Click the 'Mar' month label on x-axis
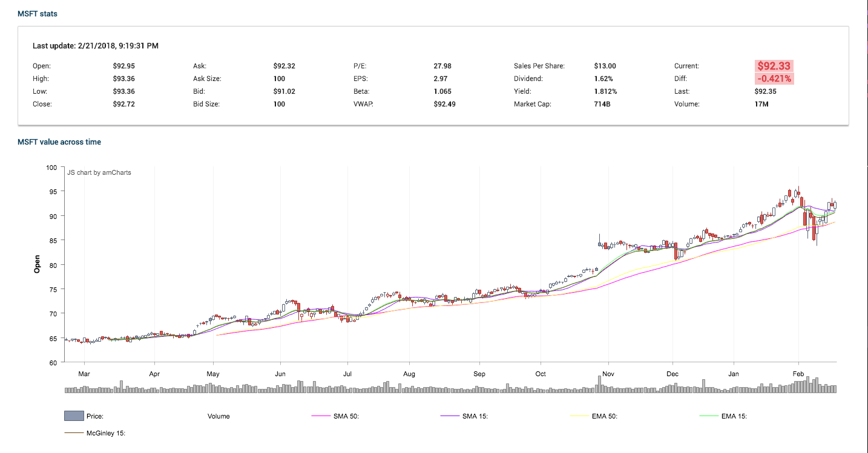The width and height of the screenshot is (868, 453). click(84, 374)
